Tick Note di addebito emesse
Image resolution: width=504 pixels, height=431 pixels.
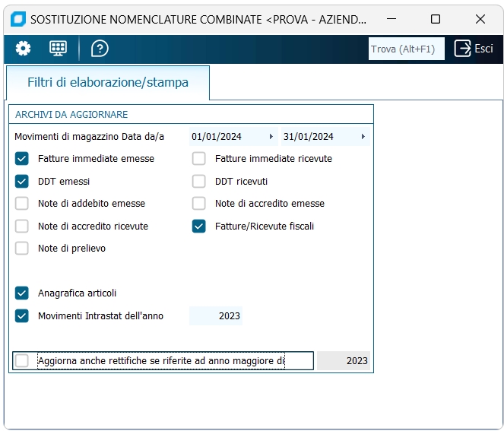point(21,204)
